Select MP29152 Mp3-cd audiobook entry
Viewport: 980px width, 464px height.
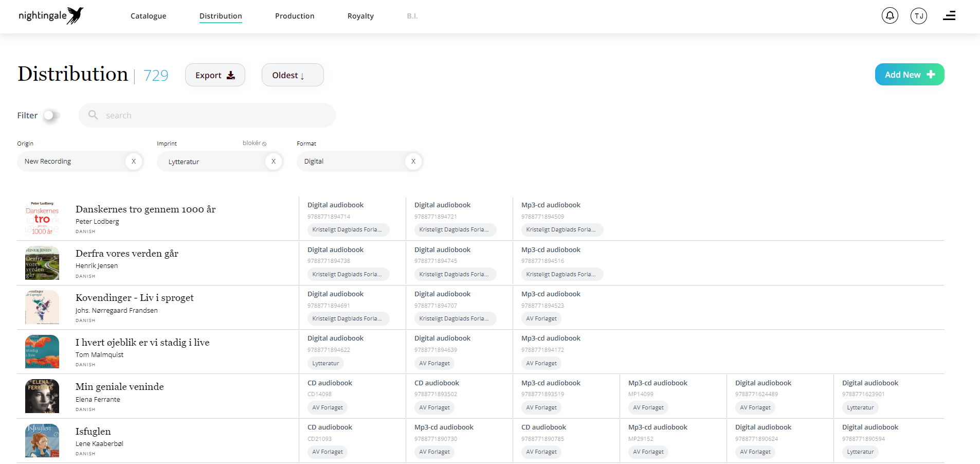pos(641,439)
